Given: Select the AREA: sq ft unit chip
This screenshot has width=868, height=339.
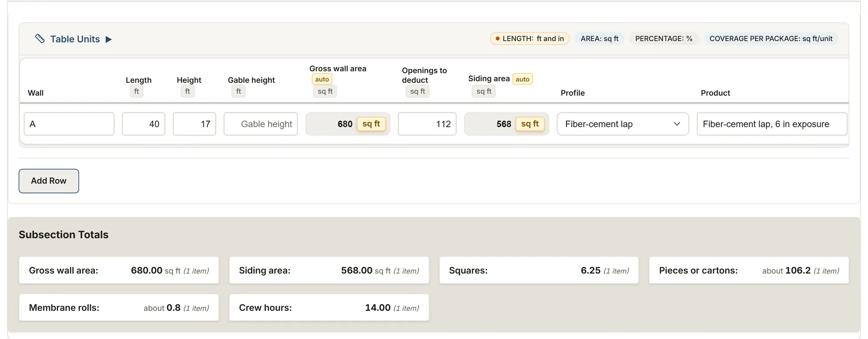Looking at the screenshot, I should [599, 39].
